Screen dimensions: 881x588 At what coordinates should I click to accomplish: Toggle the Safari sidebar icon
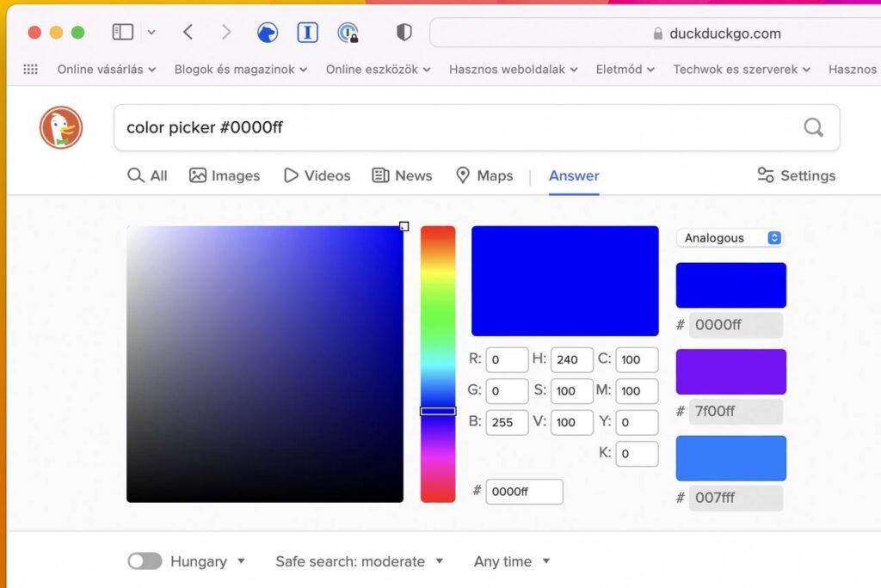(122, 32)
